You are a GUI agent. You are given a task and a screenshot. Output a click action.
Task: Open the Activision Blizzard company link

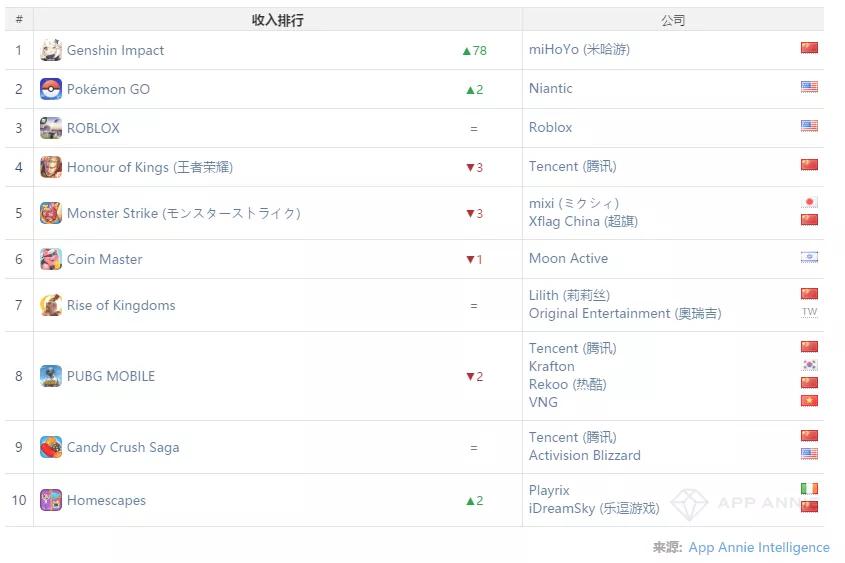[584, 456]
